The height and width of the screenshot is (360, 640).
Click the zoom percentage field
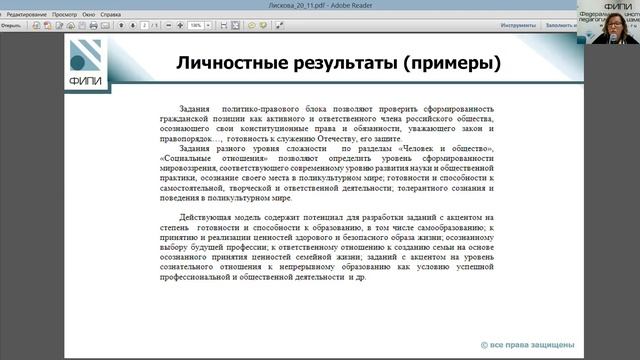tap(196, 25)
